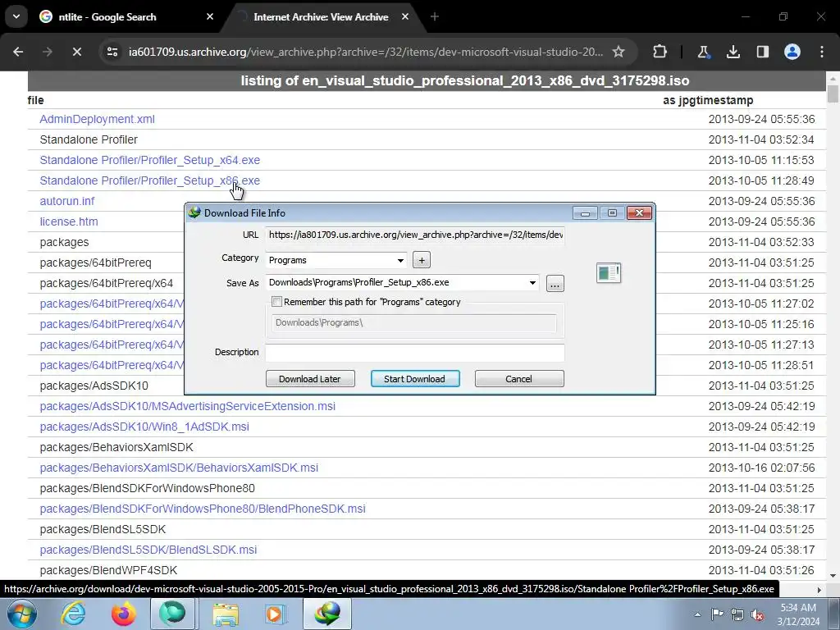Open the autorun.inf link
Image resolution: width=840 pixels, height=630 pixels.
tap(67, 201)
